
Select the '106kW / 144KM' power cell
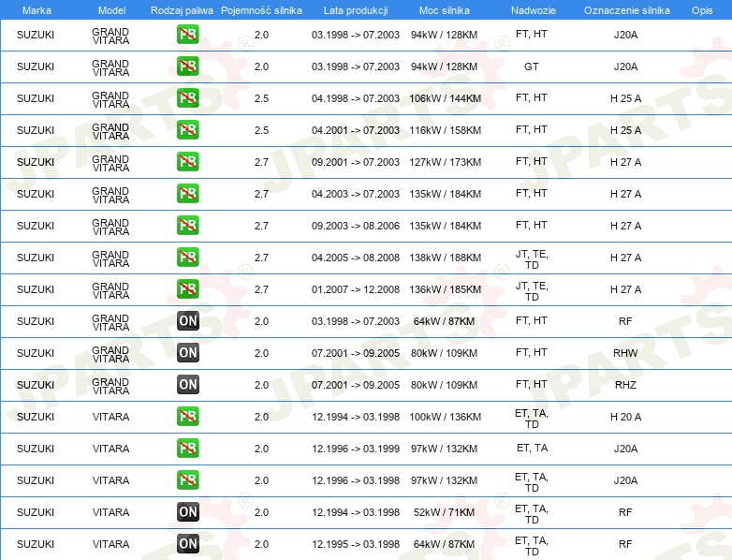tap(445, 98)
